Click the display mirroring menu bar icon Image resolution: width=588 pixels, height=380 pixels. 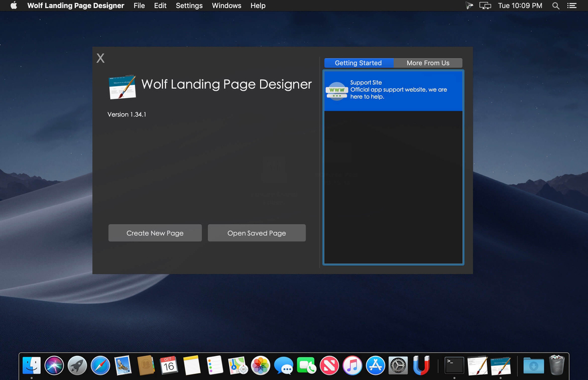[x=485, y=6]
